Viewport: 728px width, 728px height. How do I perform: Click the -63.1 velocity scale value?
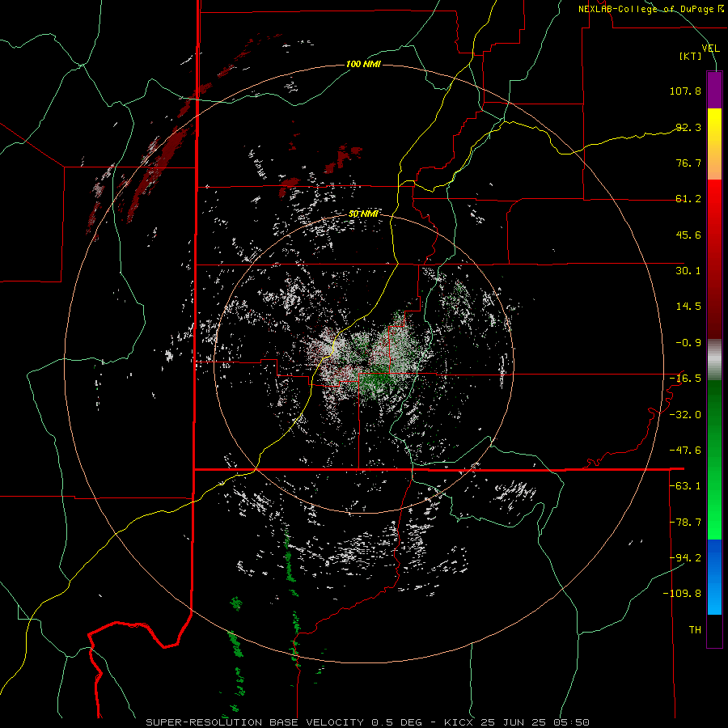685,486
